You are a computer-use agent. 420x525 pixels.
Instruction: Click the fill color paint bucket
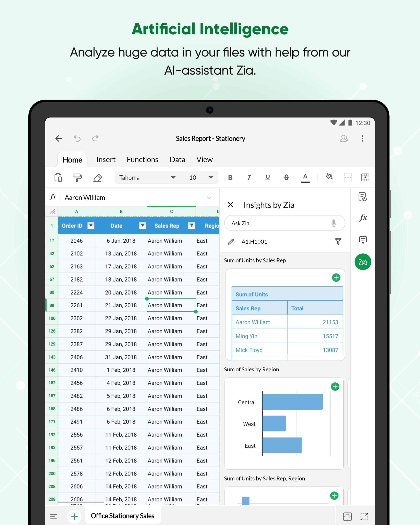pyautogui.click(x=329, y=177)
